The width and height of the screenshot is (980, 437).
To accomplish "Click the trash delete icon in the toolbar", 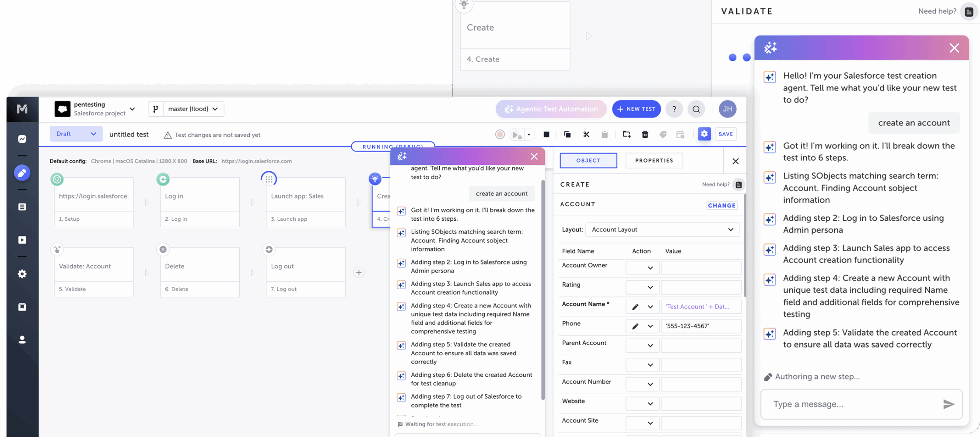I will point(645,134).
